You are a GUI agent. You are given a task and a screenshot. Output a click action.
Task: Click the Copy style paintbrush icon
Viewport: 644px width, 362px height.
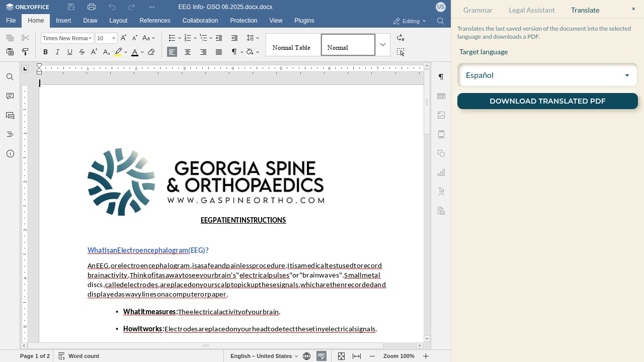[25, 52]
